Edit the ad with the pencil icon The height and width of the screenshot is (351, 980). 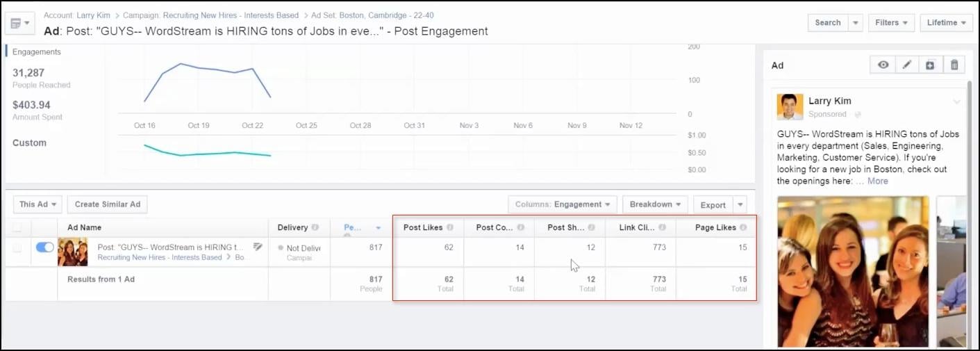(x=906, y=65)
